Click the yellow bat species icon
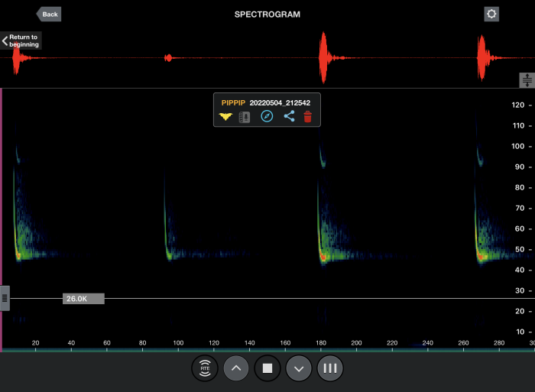535x392 pixels. click(x=225, y=117)
